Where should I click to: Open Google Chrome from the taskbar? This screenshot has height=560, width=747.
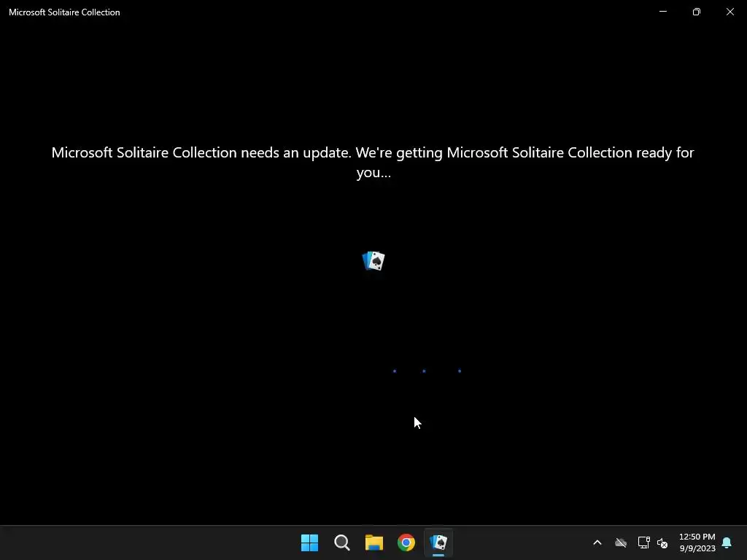coord(406,542)
